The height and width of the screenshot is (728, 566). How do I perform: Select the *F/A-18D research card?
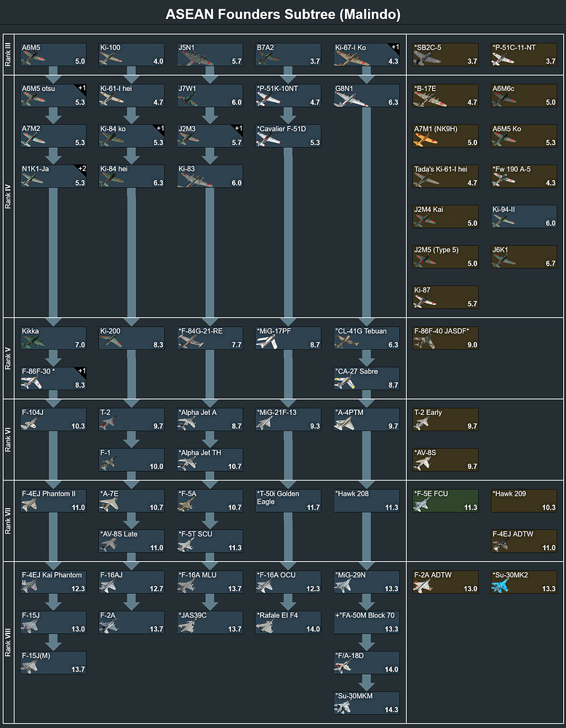367,662
